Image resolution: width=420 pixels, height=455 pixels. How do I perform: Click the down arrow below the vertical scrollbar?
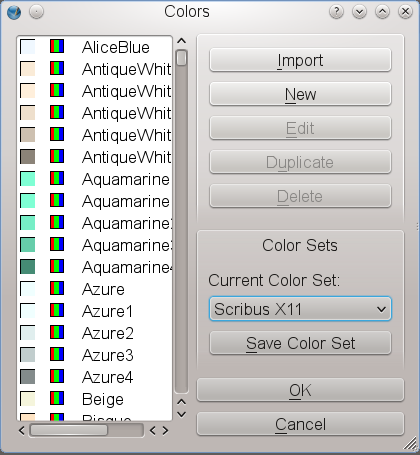click(x=181, y=415)
